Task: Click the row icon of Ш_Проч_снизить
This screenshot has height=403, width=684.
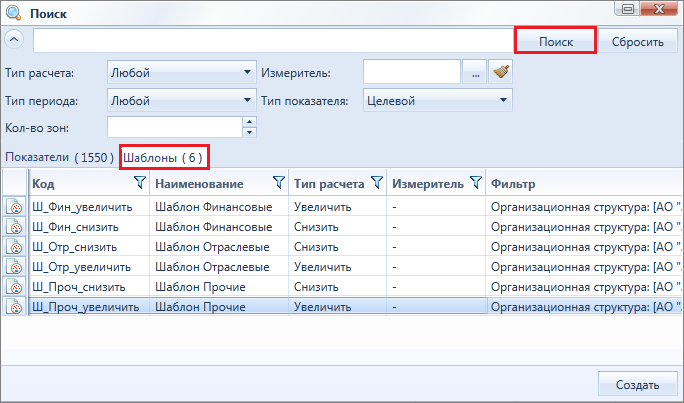Action: click(15, 287)
